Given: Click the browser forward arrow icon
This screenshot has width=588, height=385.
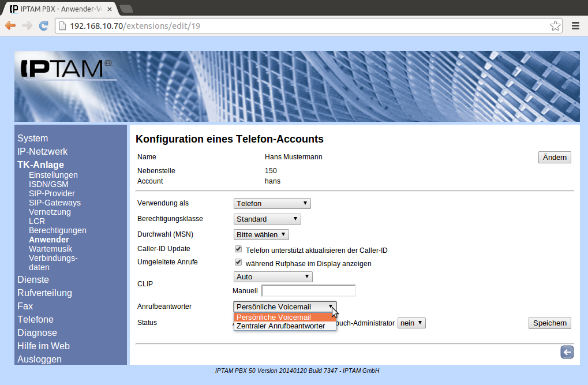Looking at the screenshot, I should click(27, 26).
